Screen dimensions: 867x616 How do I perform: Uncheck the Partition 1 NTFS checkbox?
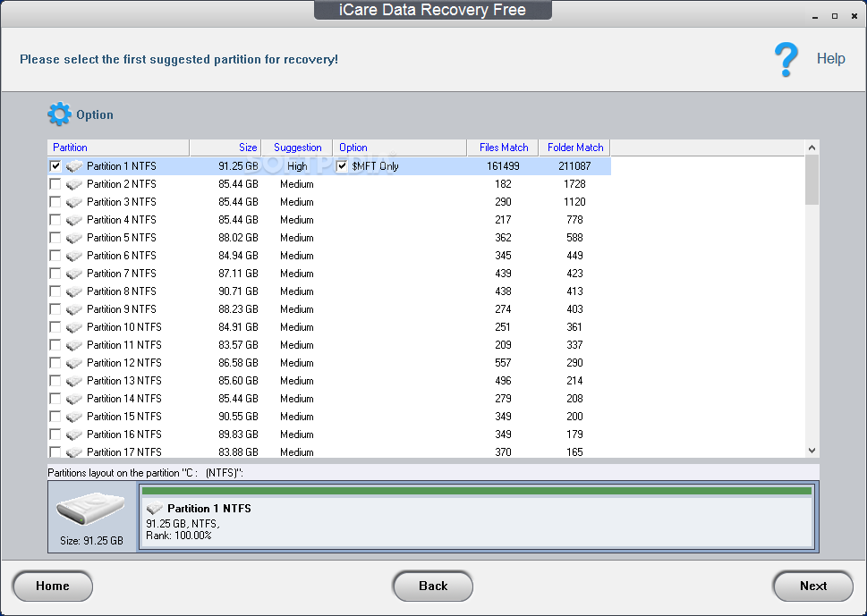coord(55,165)
